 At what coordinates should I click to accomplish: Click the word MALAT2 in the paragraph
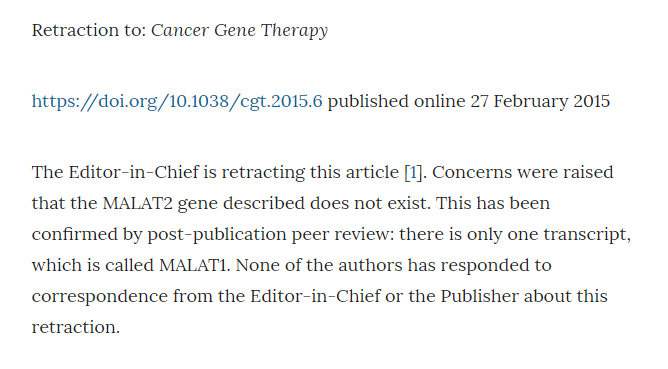[x=138, y=203]
